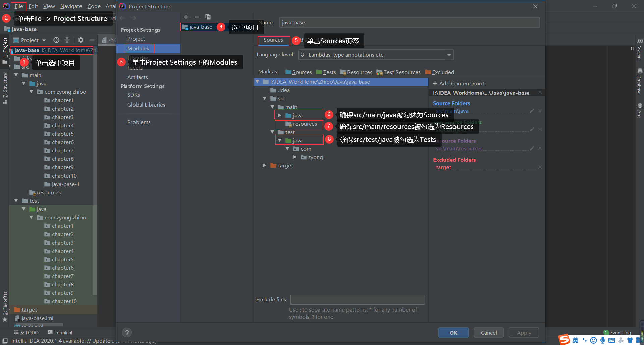Click the Add Content Root plus icon

click(435, 83)
